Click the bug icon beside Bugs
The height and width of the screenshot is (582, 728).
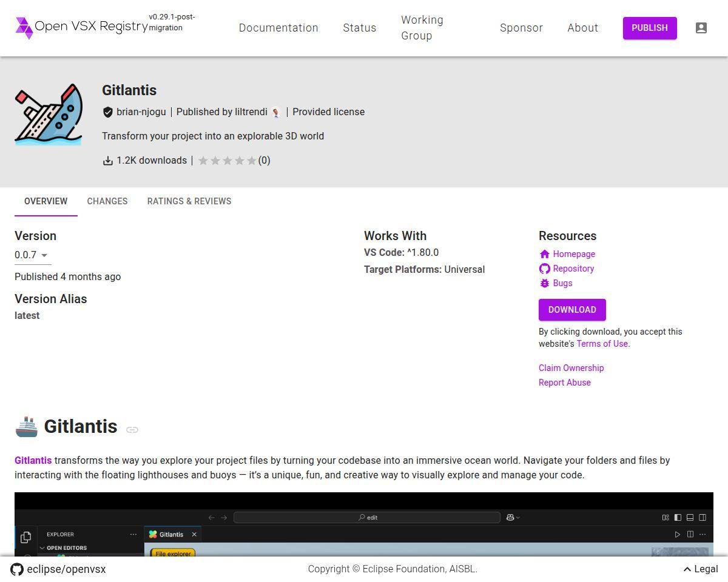pos(544,283)
